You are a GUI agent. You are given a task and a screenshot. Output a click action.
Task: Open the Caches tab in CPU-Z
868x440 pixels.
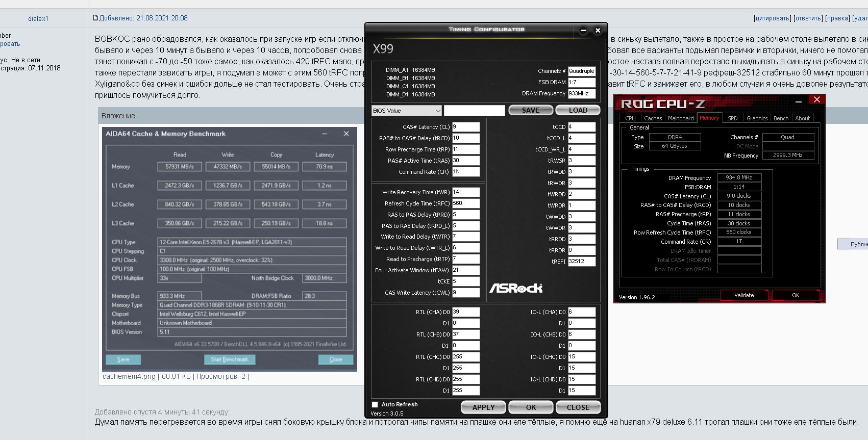click(653, 118)
